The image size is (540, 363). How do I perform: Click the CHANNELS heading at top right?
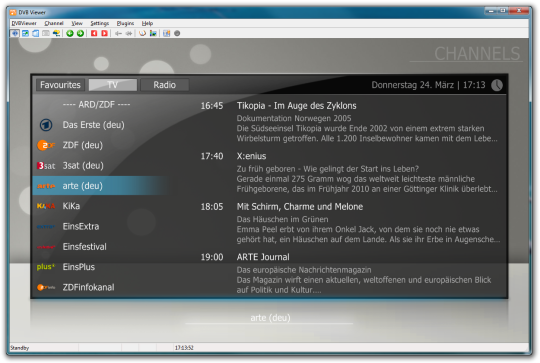[x=477, y=54]
